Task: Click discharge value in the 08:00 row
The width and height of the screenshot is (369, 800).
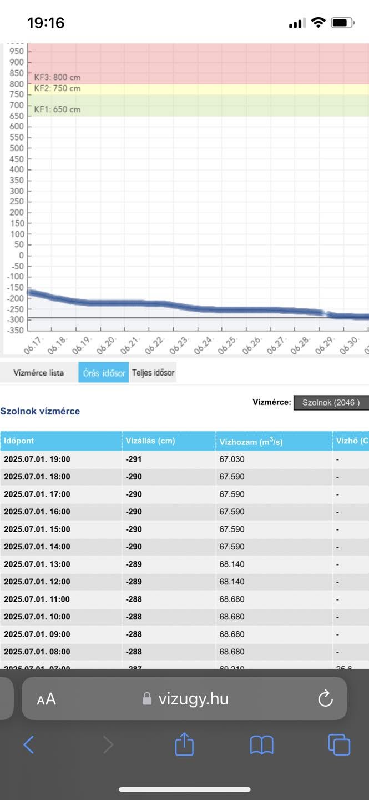Action: [x=232, y=652]
